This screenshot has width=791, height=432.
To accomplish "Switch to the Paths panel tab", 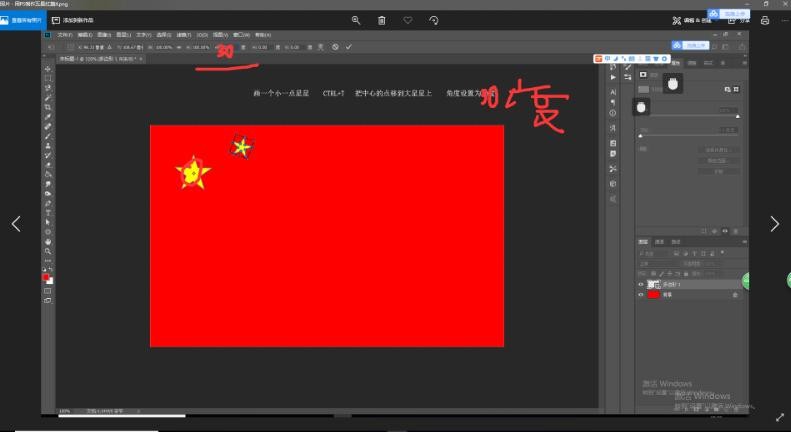I will [676, 242].
